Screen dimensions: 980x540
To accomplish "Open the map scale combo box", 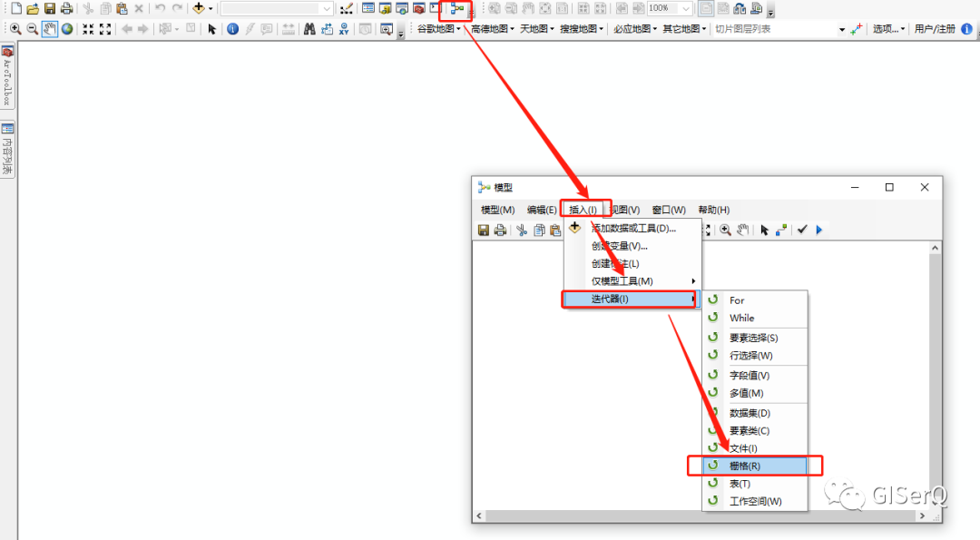I will [x=276, y=9].
